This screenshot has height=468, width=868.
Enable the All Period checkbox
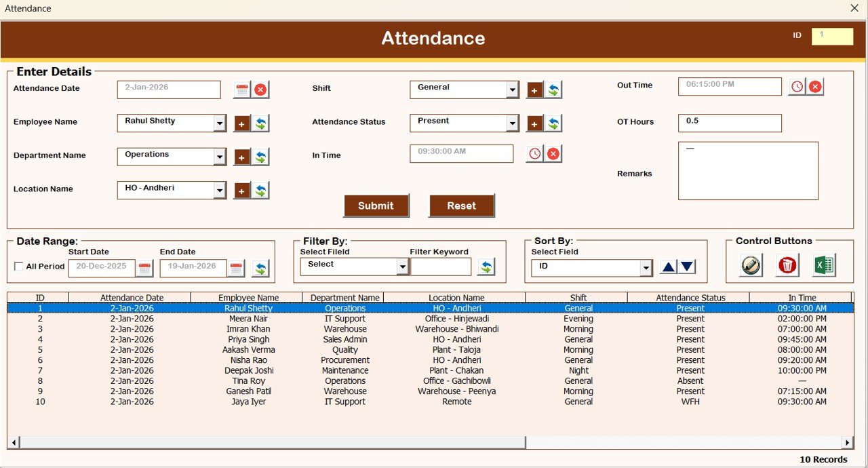(18, 267)
